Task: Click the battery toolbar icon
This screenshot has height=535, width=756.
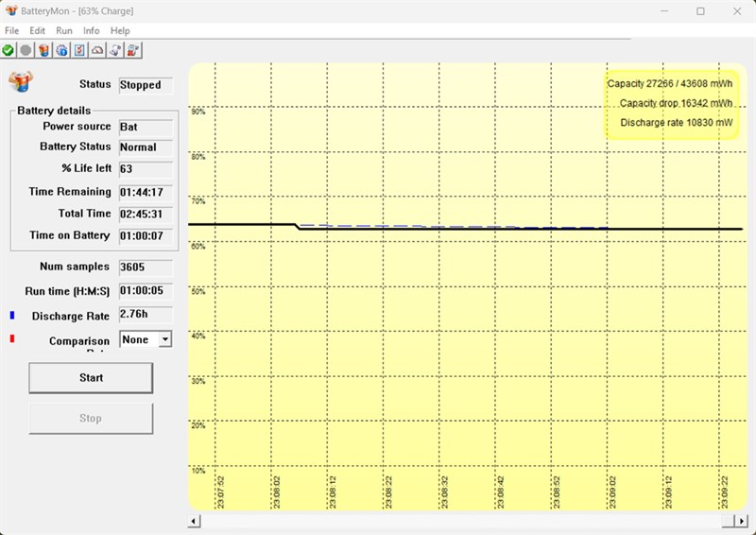Action: [43, 50]
